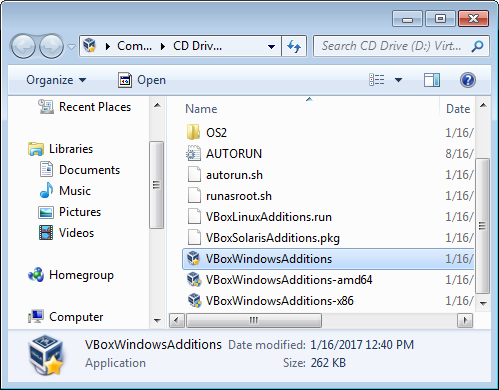Image resolution: width=499 pixels, height=390 pixels.
Task: Click the file list scroll up arrow
Action: (483, 105)
